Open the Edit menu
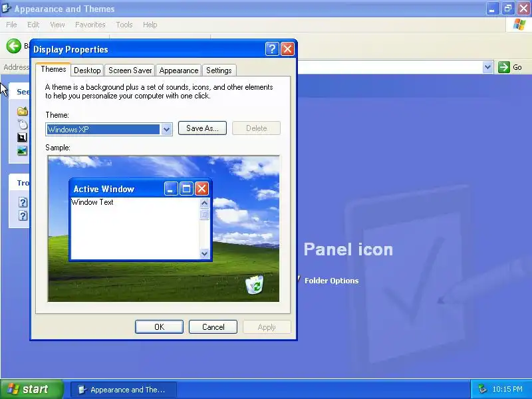This screenshot has width=532, height=399. [x=33, y=25]
